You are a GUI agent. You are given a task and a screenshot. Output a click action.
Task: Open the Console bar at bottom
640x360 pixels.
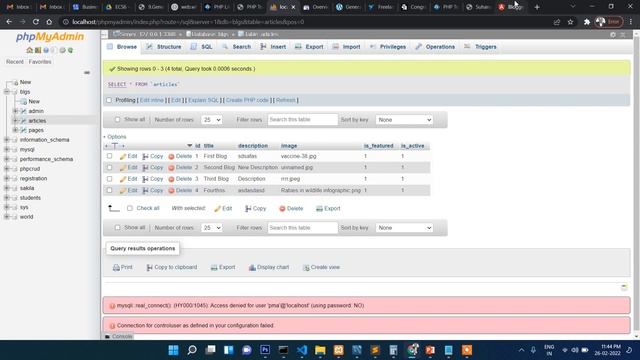point(118,337)
